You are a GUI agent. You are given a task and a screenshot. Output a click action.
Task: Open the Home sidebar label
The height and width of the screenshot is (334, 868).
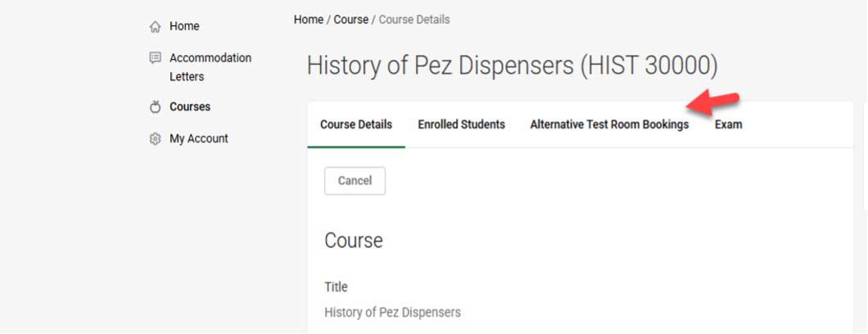pyautogui.click(x=184, y=26)
